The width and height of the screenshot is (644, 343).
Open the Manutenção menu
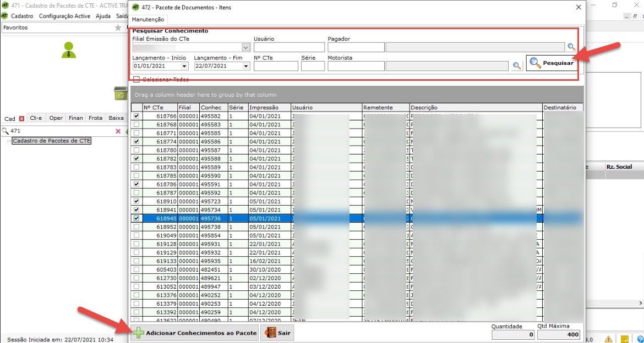(x=148, y=20)
